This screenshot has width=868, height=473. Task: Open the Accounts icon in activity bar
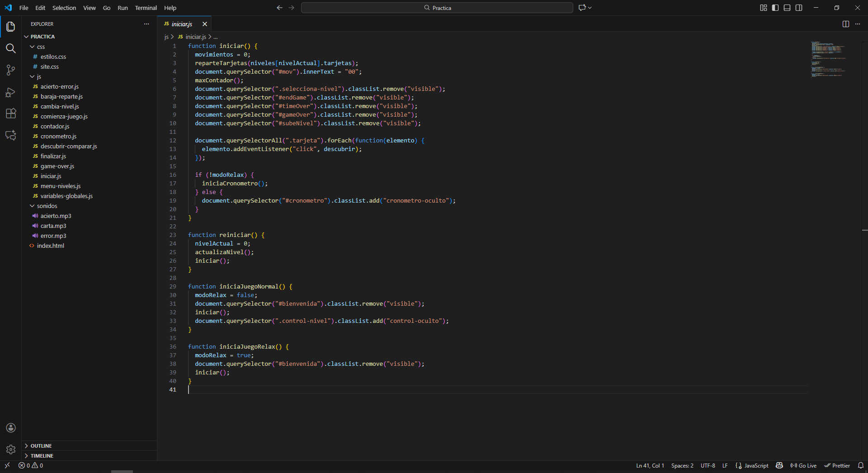click(x=10, y=428)
